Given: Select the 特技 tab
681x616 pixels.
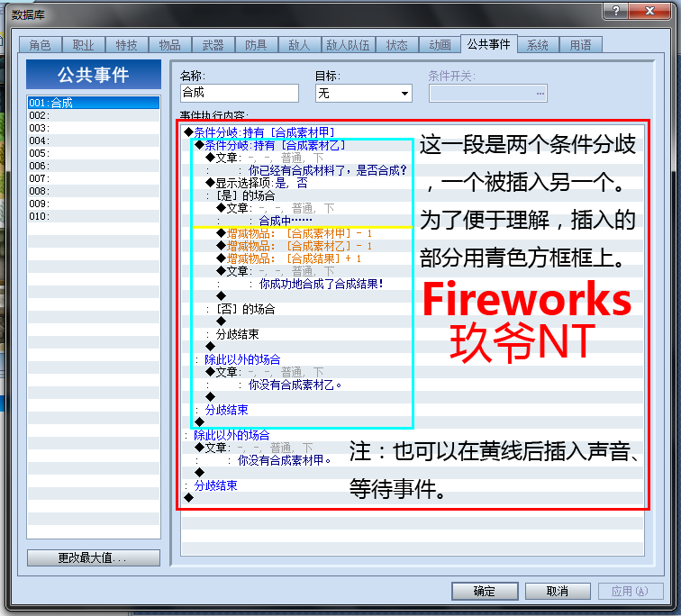Looking at the screenshot, I should [x=126, y=45].
